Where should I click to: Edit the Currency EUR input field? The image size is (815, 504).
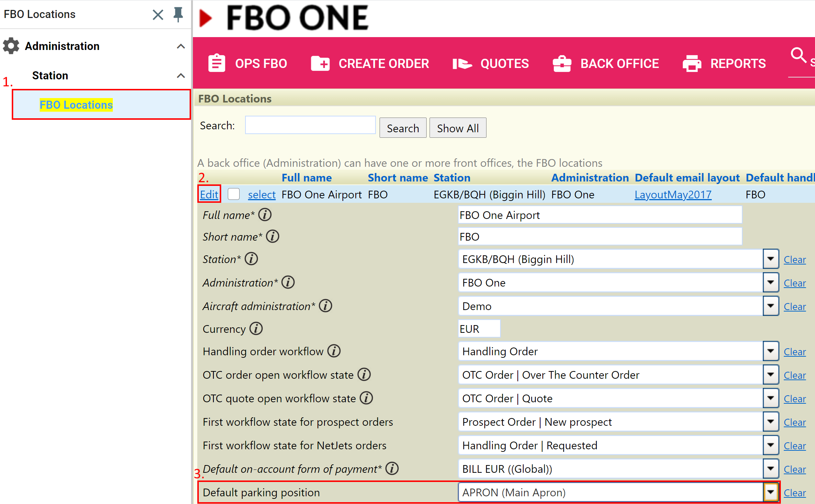(x=479, y=329)
